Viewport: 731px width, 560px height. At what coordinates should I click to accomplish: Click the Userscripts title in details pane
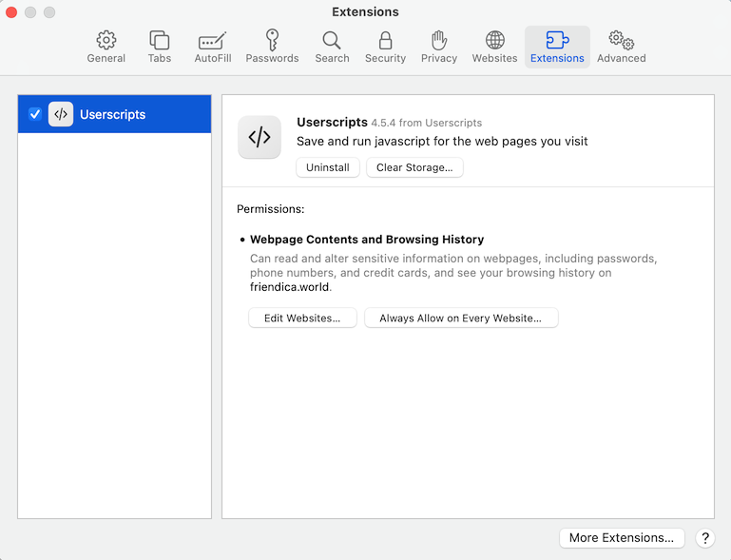tap(332, 122)
